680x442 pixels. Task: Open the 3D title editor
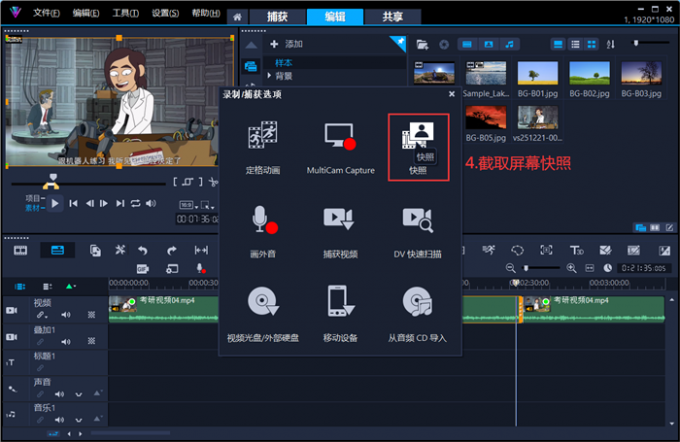pos(576,250)
